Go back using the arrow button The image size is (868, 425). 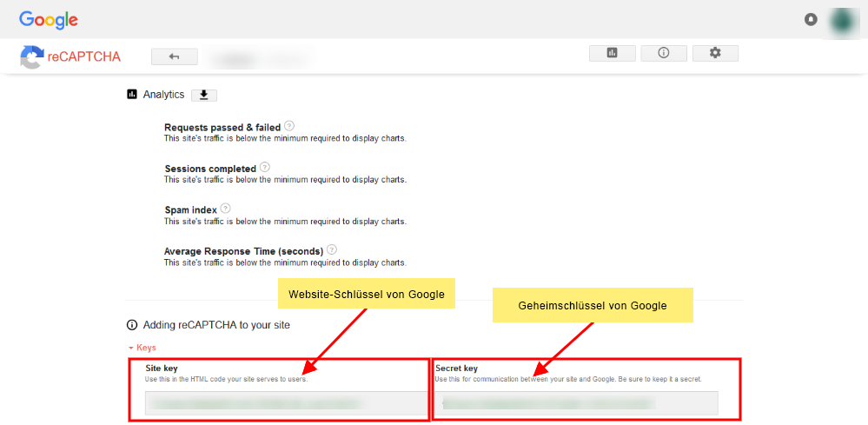(175, 56)
